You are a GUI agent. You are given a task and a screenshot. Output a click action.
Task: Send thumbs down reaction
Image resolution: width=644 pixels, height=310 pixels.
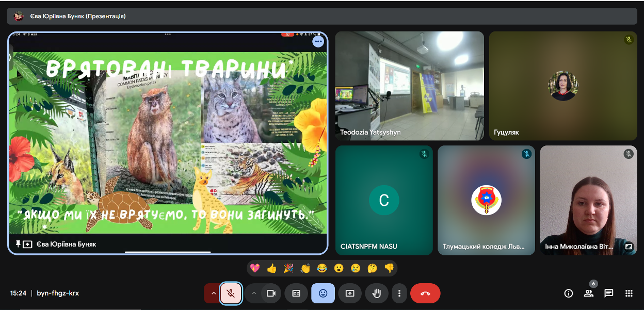389,268
